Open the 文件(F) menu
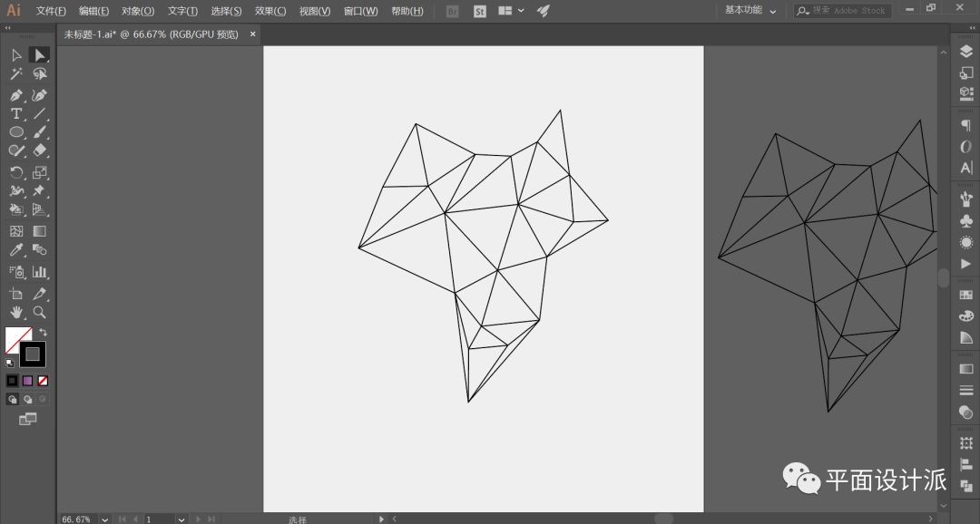 coord(51,11)
